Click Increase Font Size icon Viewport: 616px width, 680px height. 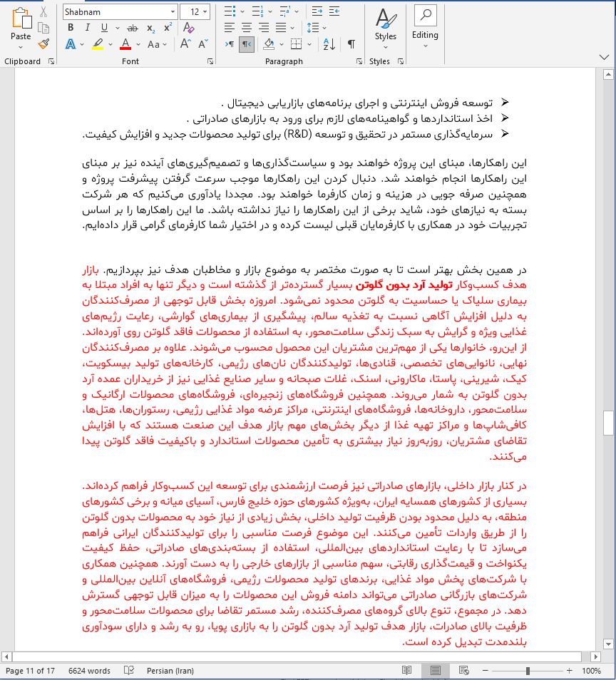click(x=185, y=43)
